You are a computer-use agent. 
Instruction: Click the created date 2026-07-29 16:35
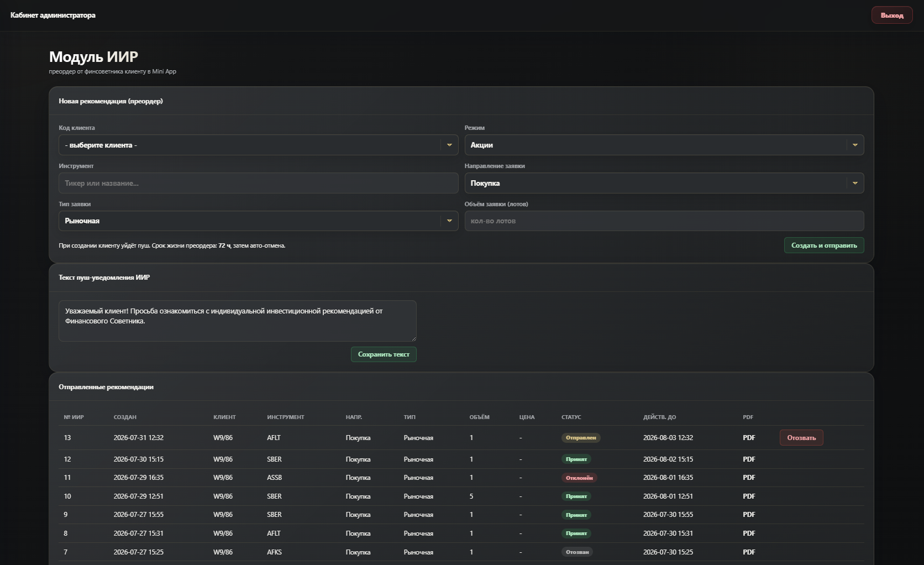(x=139, y=477)
